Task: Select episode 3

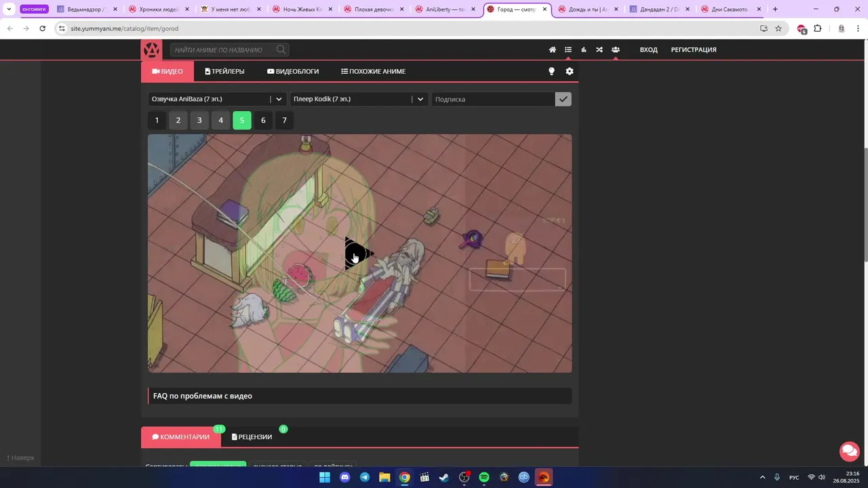Action: [x=199, y=120]
